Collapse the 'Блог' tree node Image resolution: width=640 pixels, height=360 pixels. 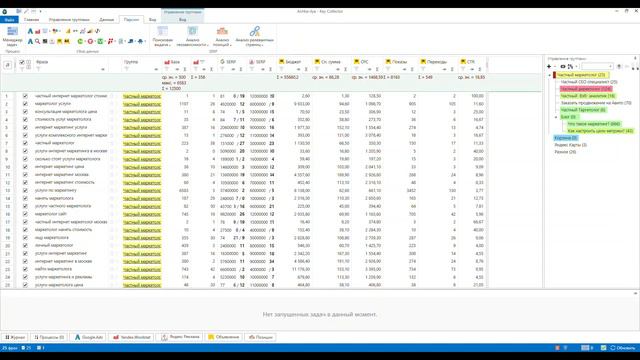click(556, 117)
